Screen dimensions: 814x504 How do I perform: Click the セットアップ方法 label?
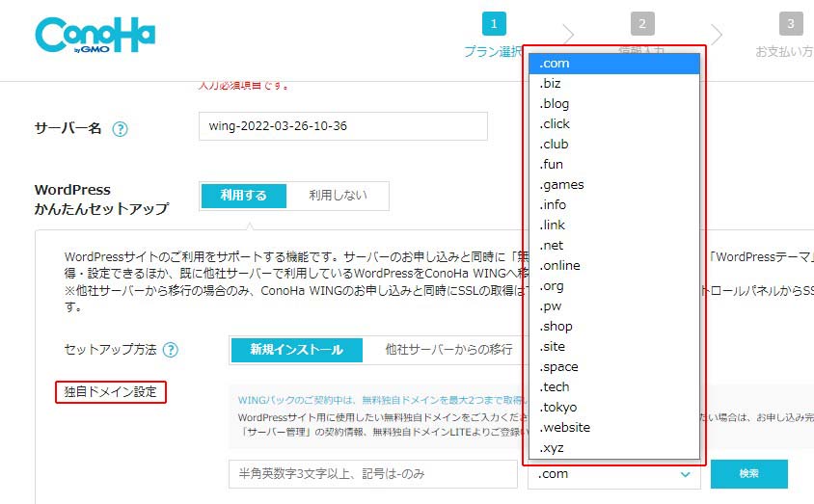(x=110, y=350)
